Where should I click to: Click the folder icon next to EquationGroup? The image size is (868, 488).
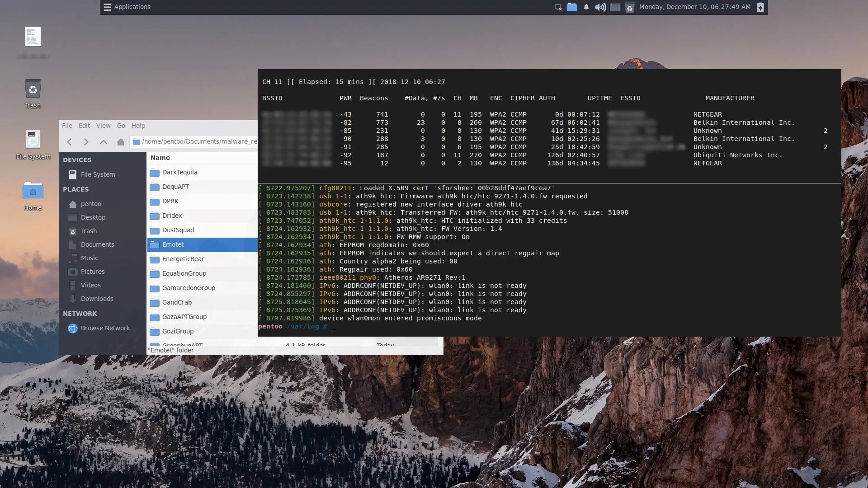pyautogui.click(x=155, y=274)
